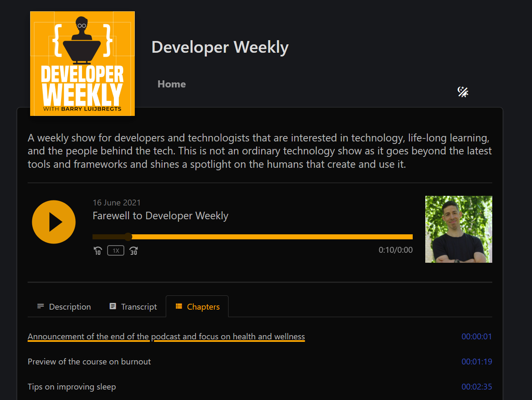Jump to timestamp 00:01:19

477,362
